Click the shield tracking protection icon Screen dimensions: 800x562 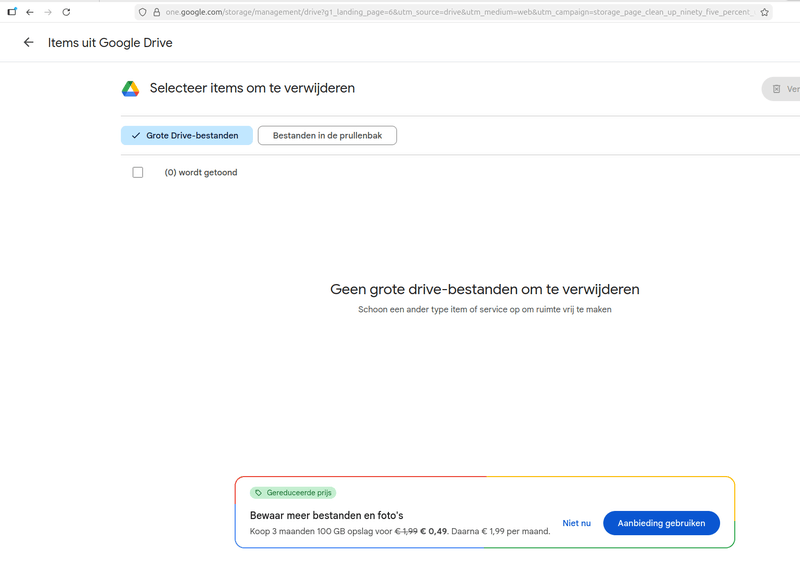[143, 12]
